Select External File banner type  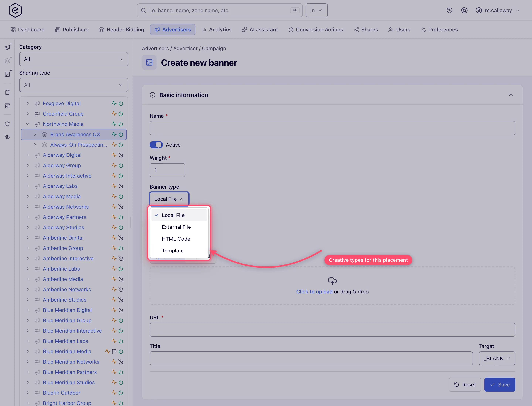coord(179,227)
